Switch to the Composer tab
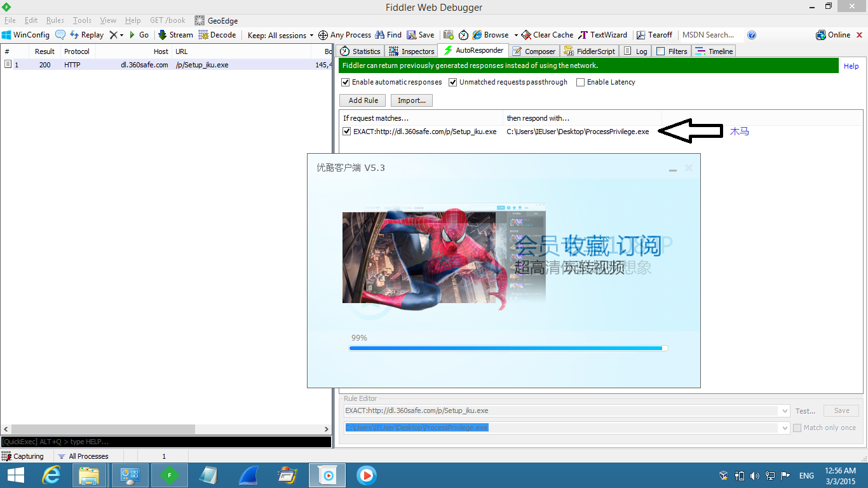 point(534,51)
